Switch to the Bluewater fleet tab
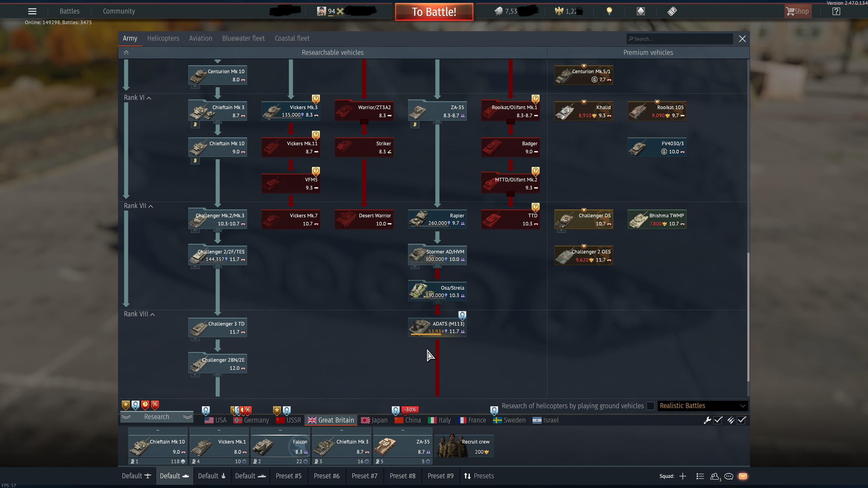 [x=243, y=38]
